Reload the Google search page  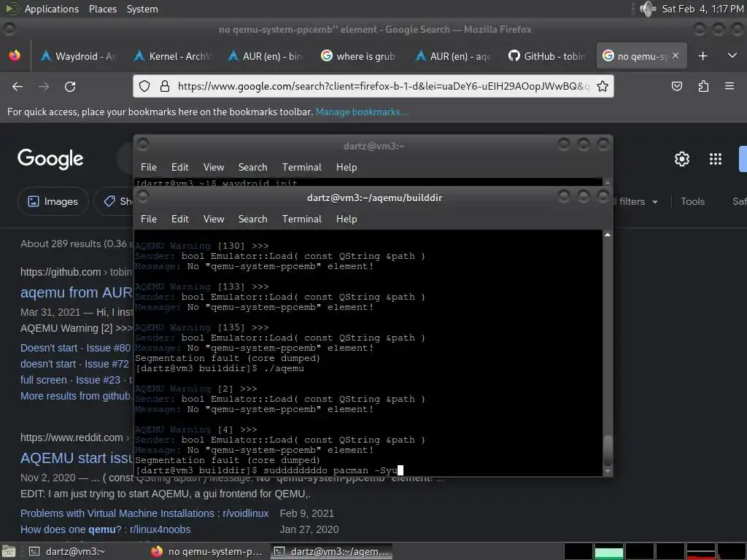pos(70,87)
